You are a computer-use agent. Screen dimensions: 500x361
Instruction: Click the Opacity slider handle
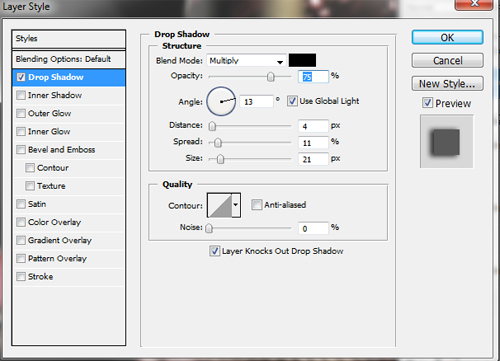coord(271,77)
